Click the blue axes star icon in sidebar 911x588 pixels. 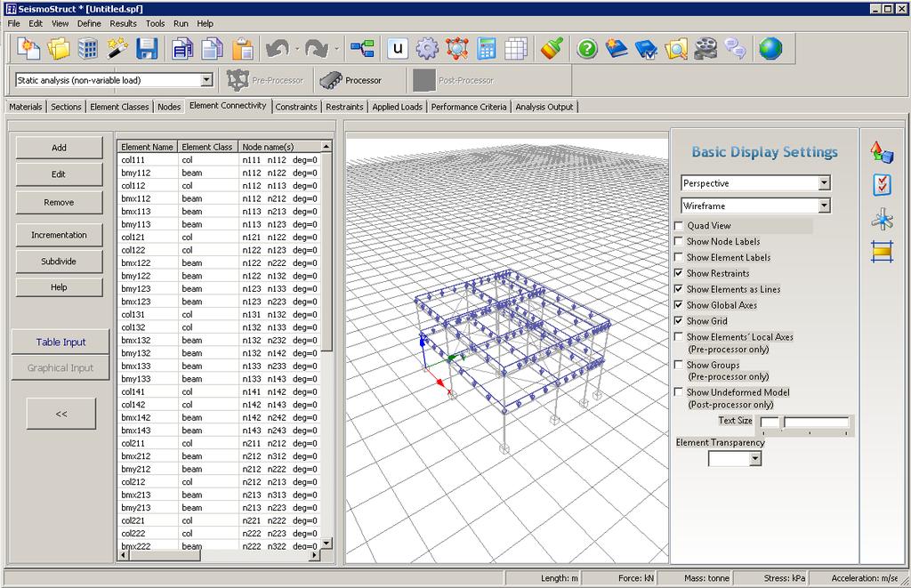click(882, 219)
